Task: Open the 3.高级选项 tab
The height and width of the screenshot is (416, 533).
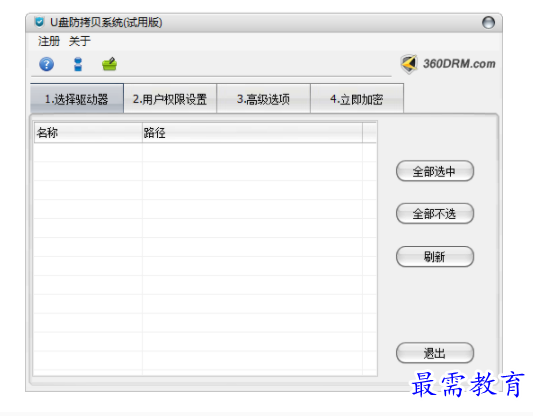Action: click(263, 99)
